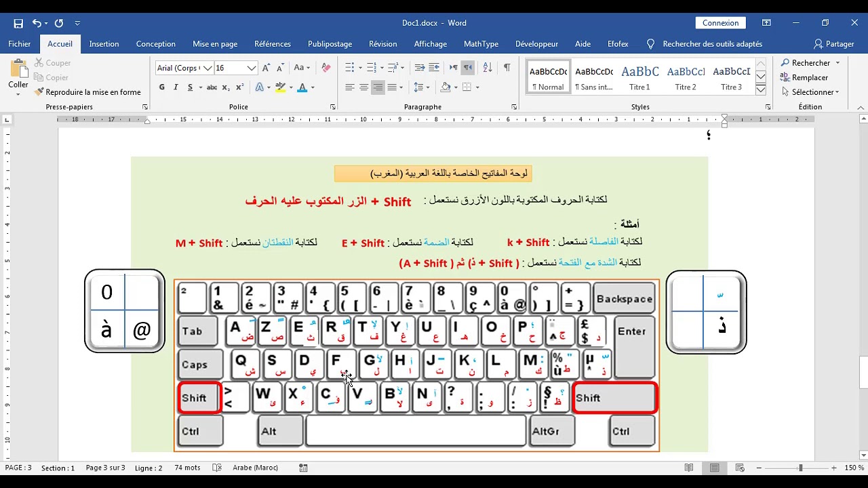Go to the Révision tab
Viewport: 868px width, 488px height.
click(x=383, y=44)
